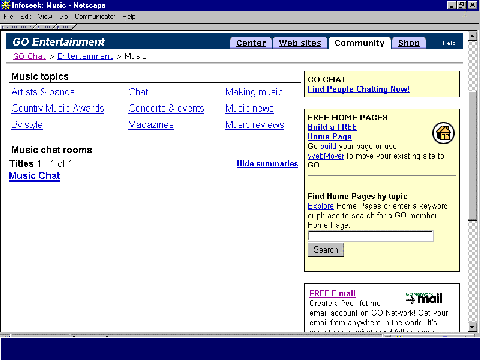
Task: Enter the Music Chat room link
Action: click(x=34, y=176)
